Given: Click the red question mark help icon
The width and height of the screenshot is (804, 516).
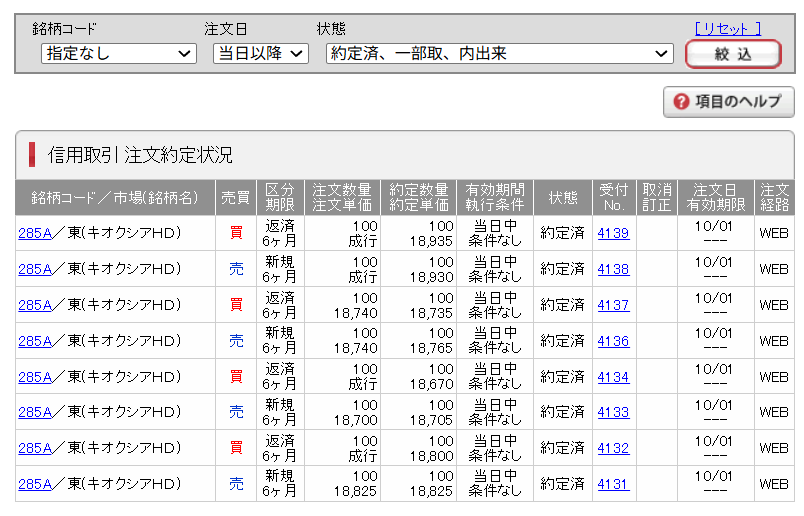Looking at the screenshot, I should (x=681, y=102).
